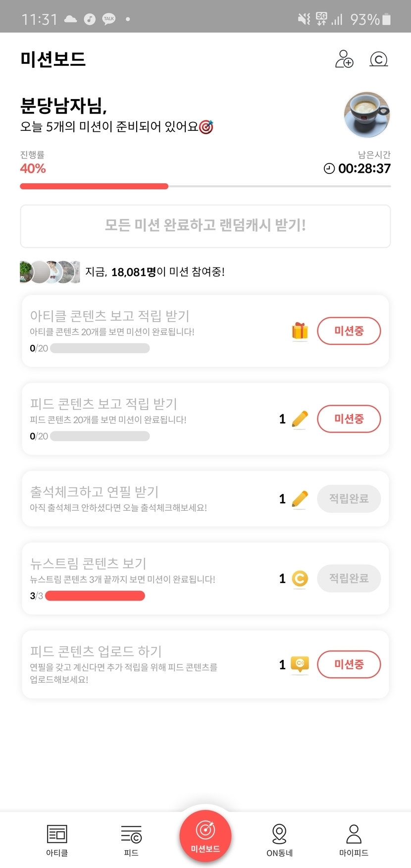Tap the speech bubble coin icon on upload mission
The image size is (411, 868).
[x=300, y=664]
